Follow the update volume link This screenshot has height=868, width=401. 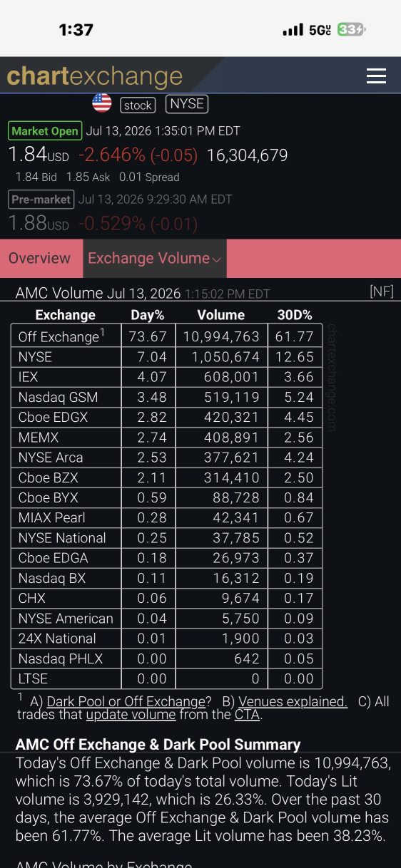point(131,715)
